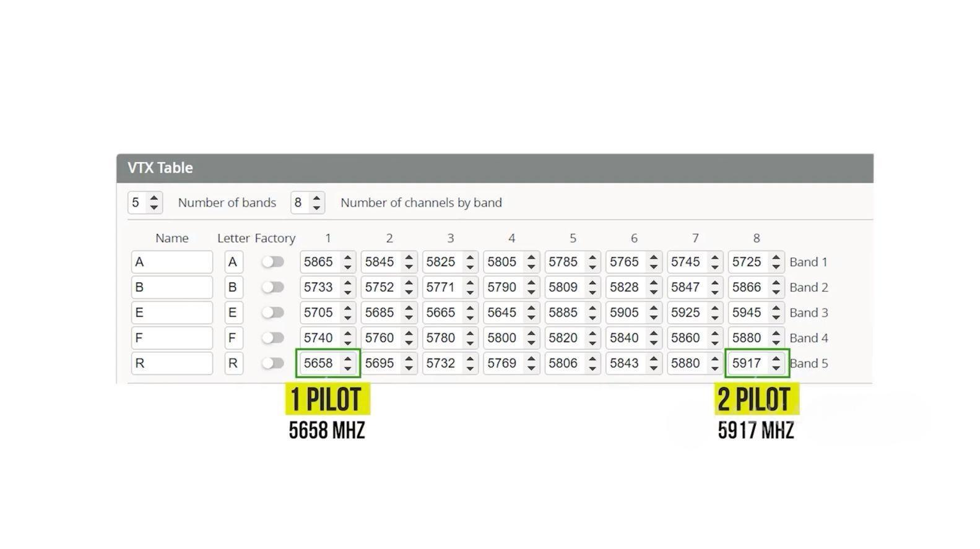Click the band R name field

171,363
